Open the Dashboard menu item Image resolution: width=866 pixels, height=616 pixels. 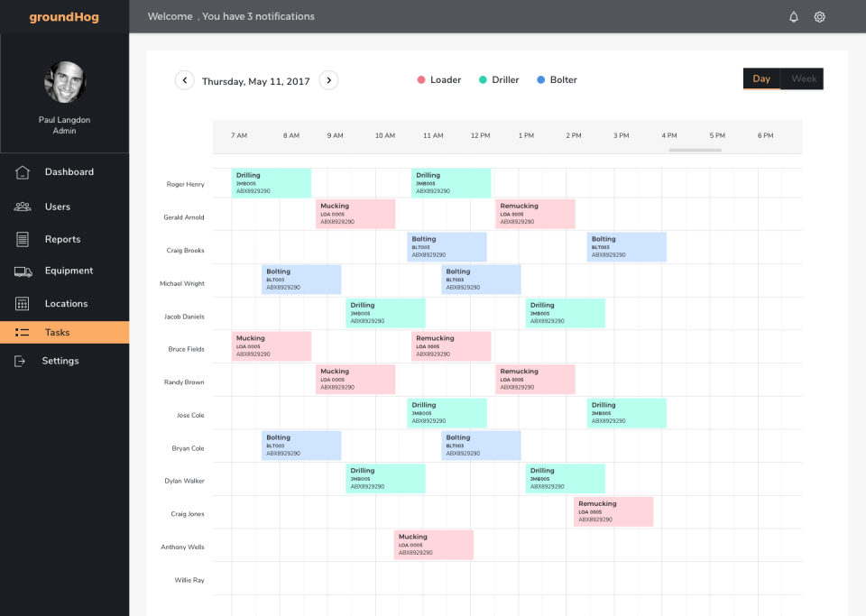[65, 172]
